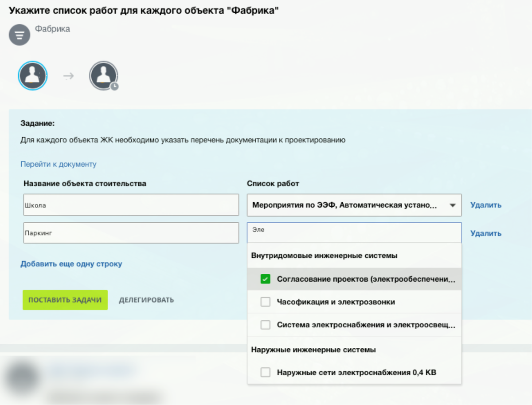Remove the Паркинг row via Удалить

coord(485,233)
